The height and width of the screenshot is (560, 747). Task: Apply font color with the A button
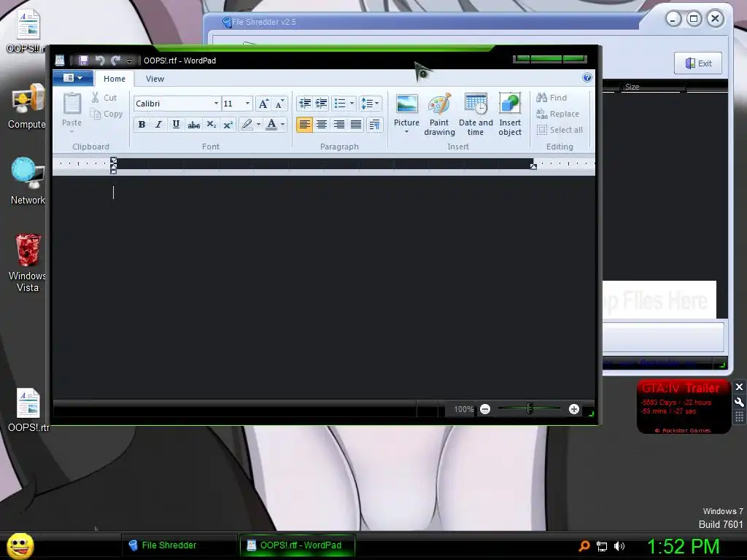(x=271, y=124)
